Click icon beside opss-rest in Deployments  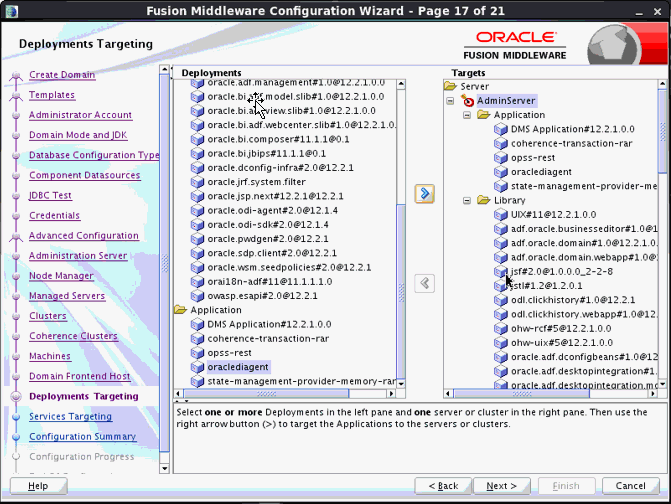click(197, 353)
